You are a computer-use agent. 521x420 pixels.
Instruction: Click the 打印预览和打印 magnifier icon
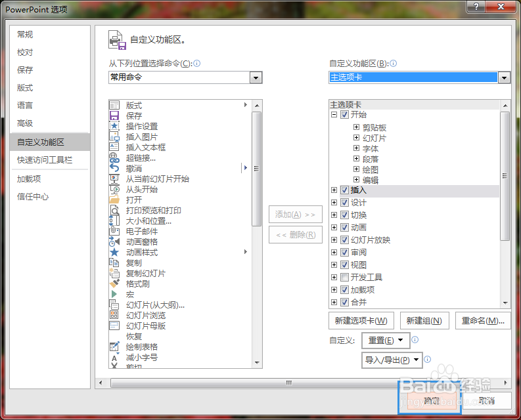click(x=114, y=211)
